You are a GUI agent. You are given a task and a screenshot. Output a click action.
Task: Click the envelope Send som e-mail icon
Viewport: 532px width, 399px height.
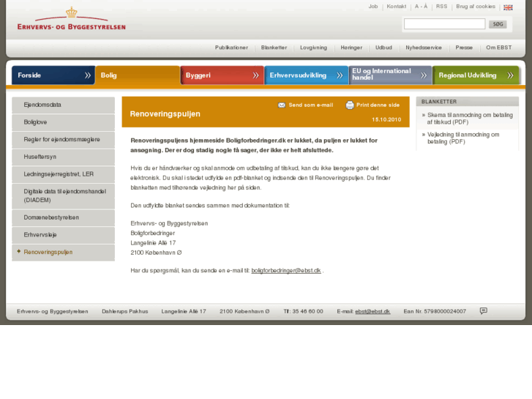pos(282,105)
